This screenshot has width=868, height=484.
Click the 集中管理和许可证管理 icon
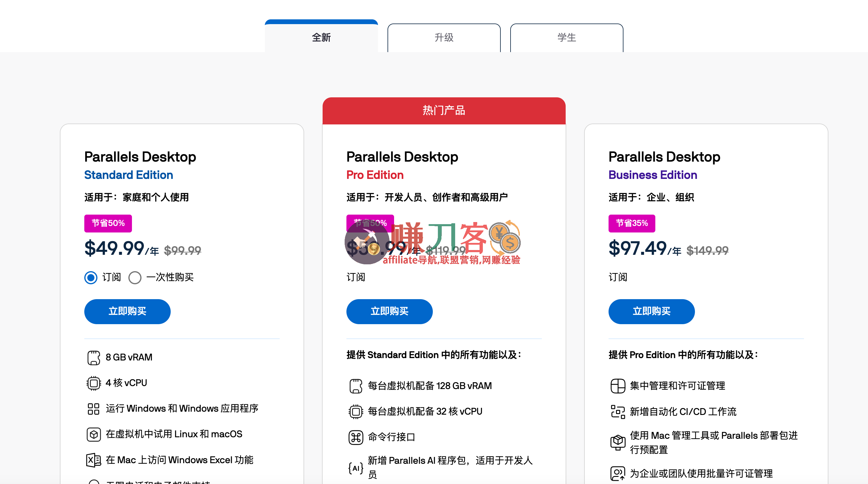[x=618, y=386]
